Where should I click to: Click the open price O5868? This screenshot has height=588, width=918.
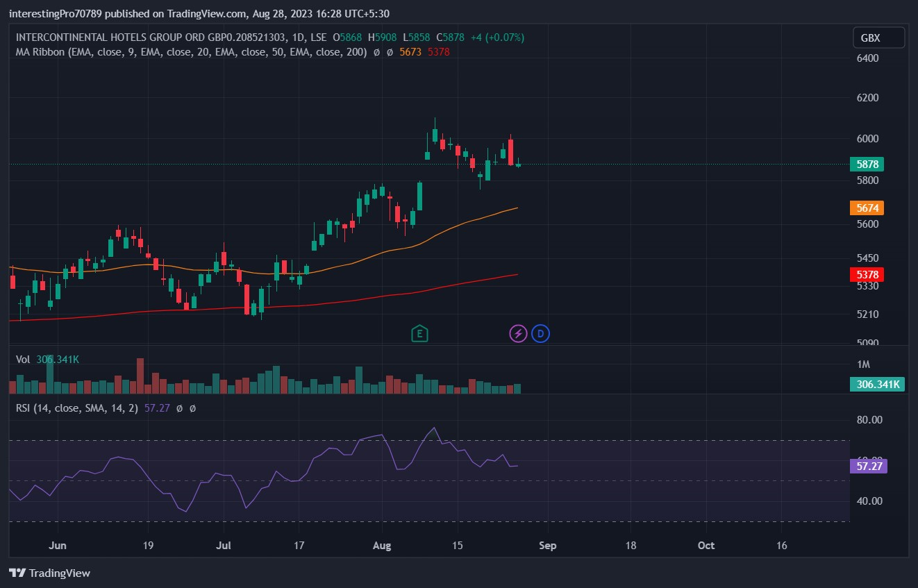[x=347, y=37]
